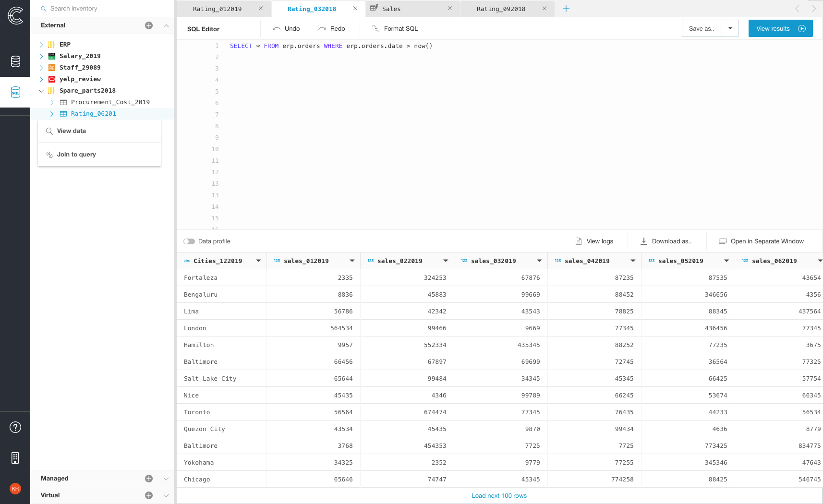Open View logs for the results
This screenshot has width=823, height=504.
coord(594,241)
